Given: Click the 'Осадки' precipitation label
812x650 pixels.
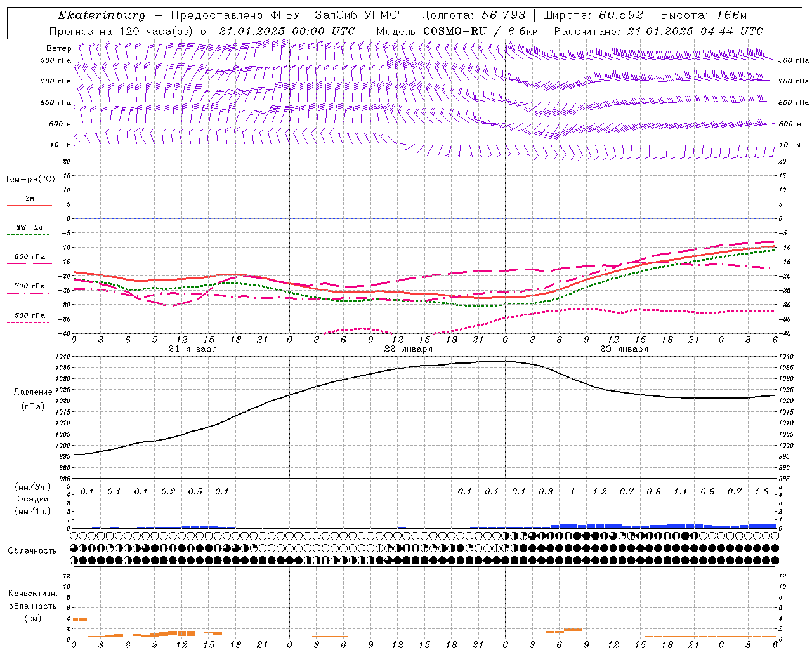Looking at the screenshot, I should click(x=32, y=499).
